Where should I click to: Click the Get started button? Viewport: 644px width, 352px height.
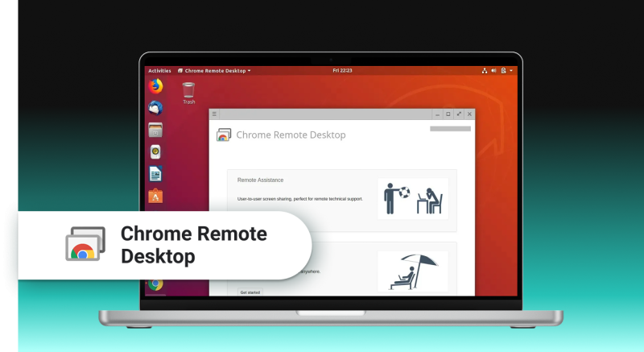click(x=250, y=292)
